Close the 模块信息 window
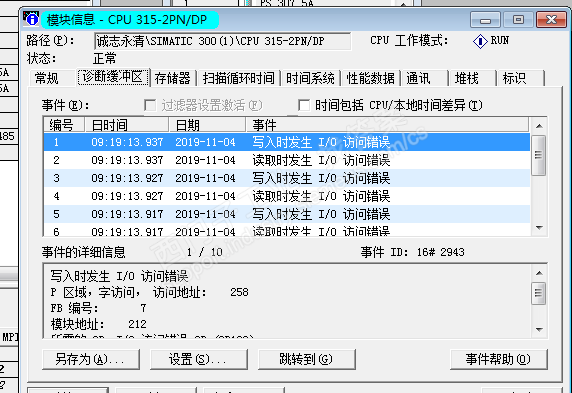 pos(551,20)
